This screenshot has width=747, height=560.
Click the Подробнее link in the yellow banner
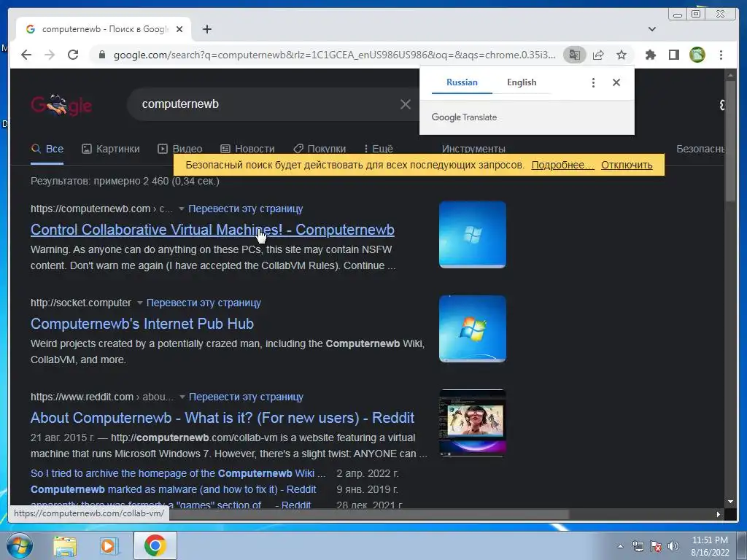(562, 165)
